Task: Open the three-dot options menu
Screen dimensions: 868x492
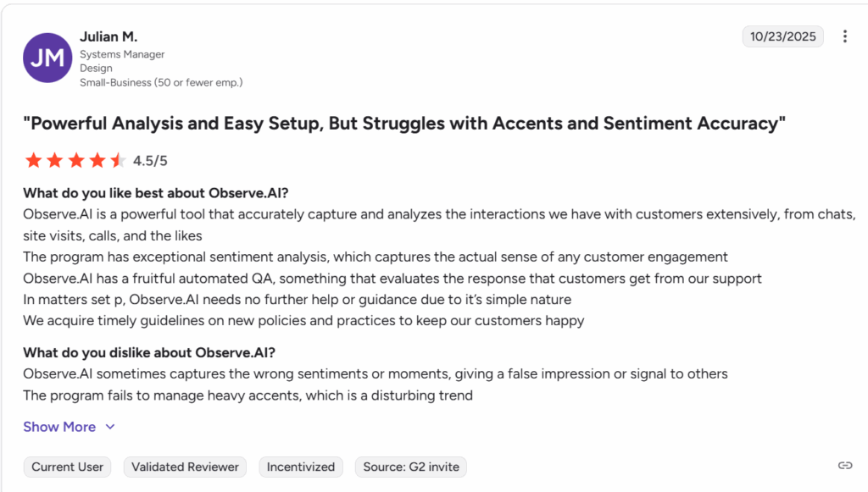Action: coord(845,36)
